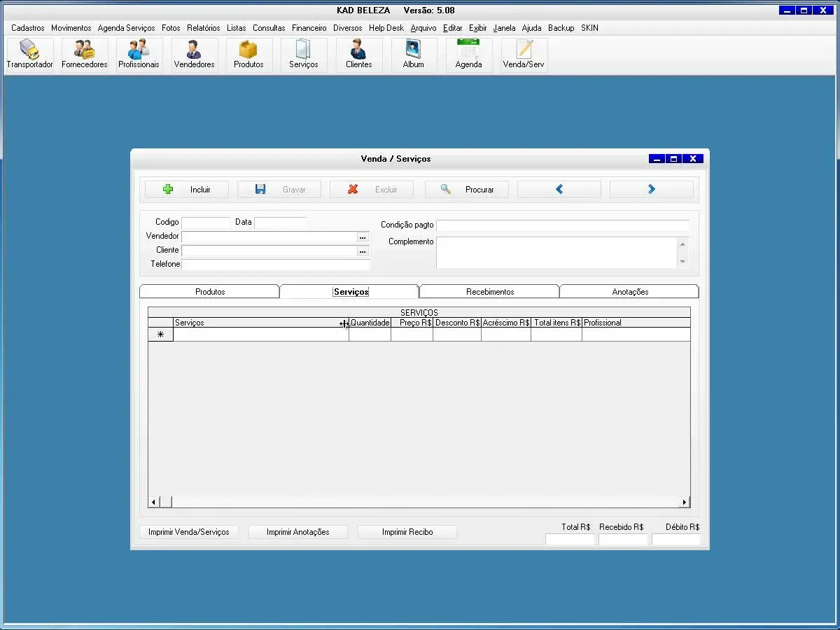840x630 pixels.
Task: Open the Listas menu
Action: pyautogui.click(x=237, y=28)
